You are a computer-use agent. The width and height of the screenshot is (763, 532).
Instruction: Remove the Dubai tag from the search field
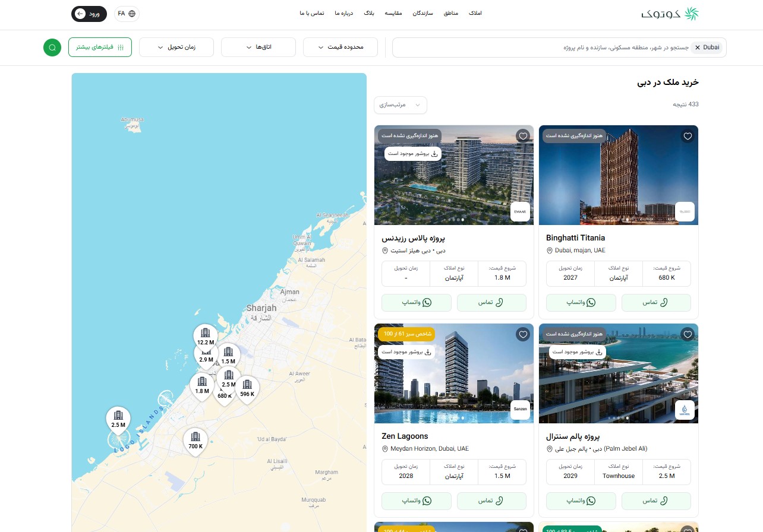pyautogui.click(x=697, y=47)
